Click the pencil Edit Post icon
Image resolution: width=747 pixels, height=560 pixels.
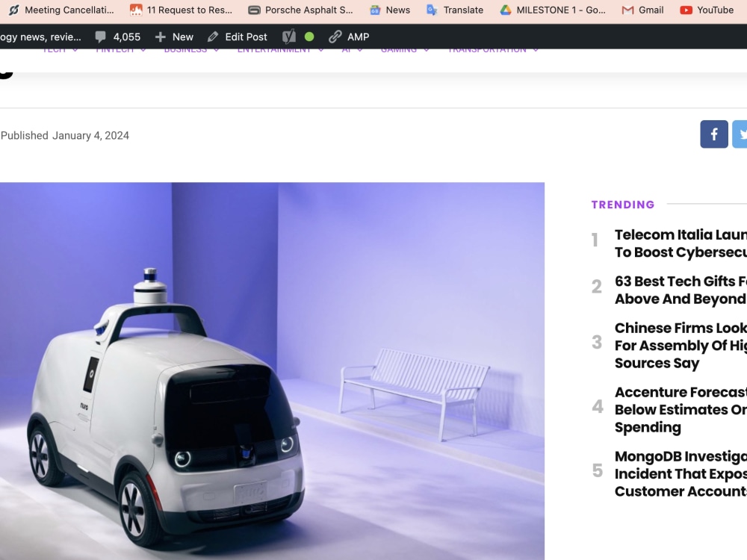tap(213, 37)
